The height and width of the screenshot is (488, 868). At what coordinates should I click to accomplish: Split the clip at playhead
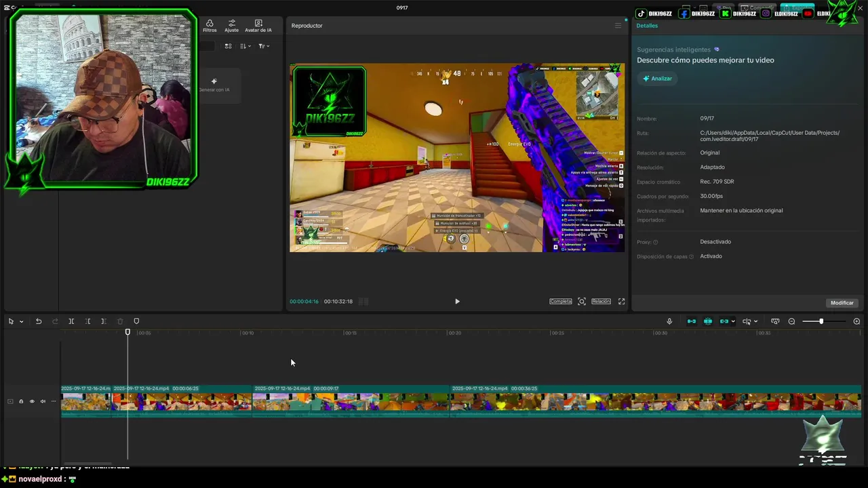pos(71,321)
